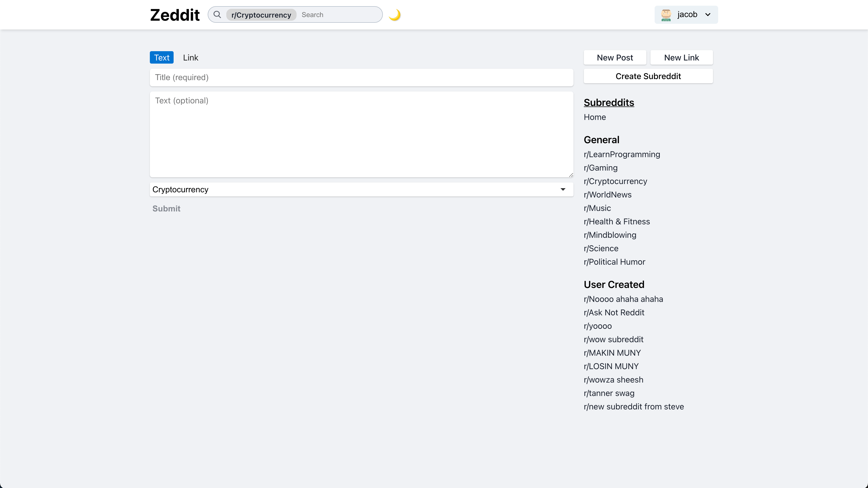Click jacob's avatar image
Image resolution: width=868 pixels, height=488 pixels.
point(666,15)
